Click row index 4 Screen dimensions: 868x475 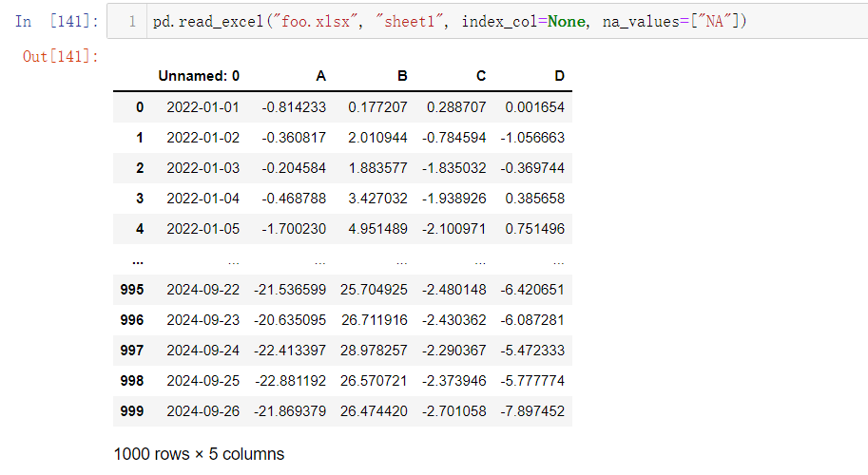point(140,229)
